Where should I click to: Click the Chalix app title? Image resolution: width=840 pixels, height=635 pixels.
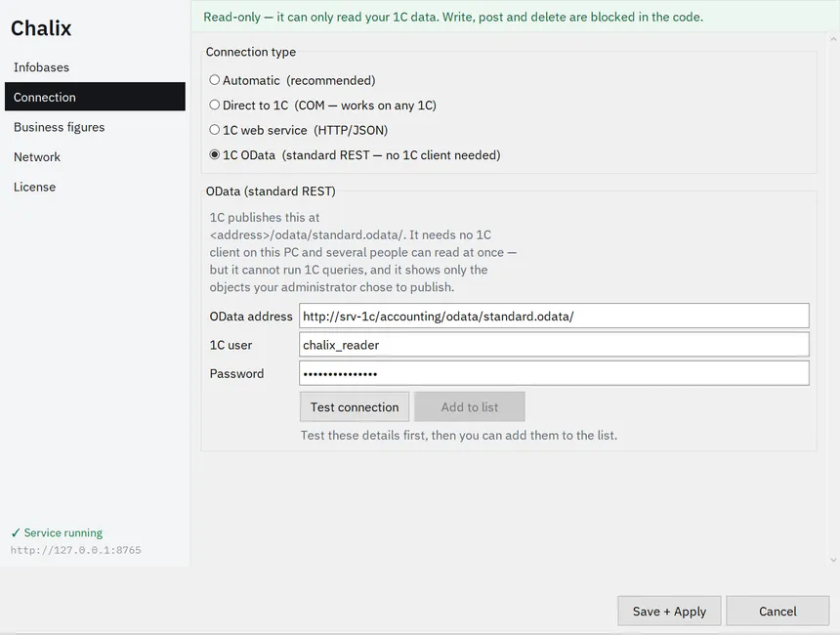pos(41,28)
